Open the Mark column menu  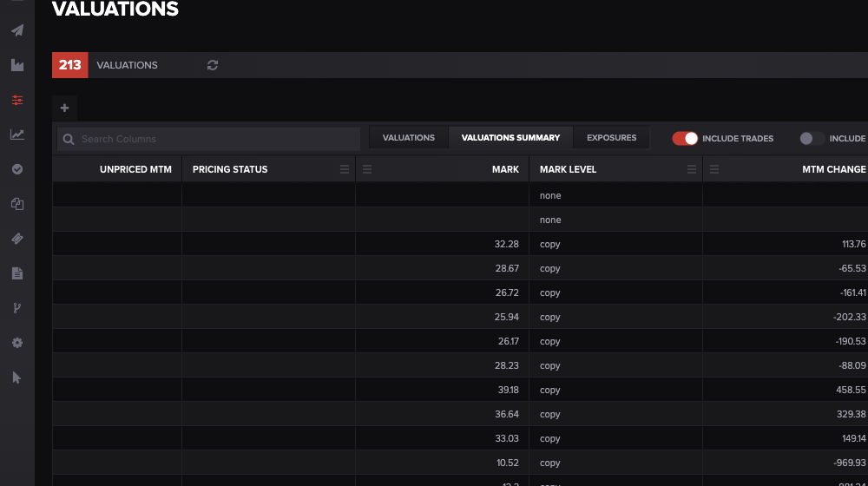(367, 169)
